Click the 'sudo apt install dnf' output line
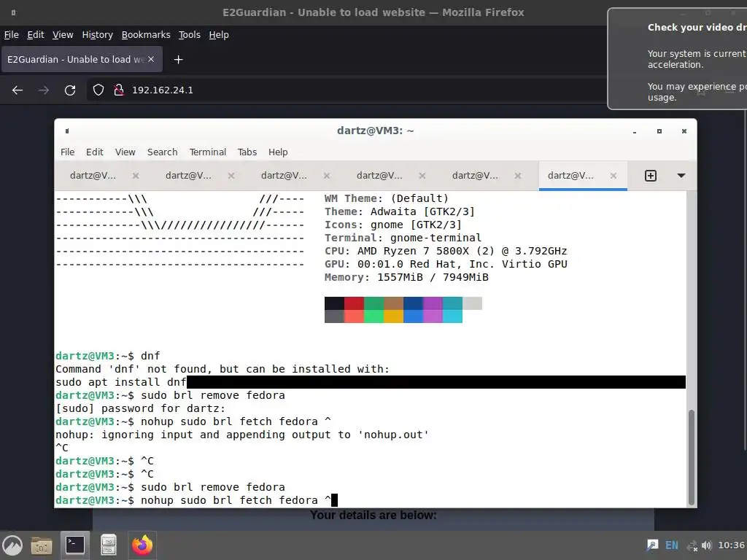Viewport: 747px width, 560px height. [x=121, y=382]
